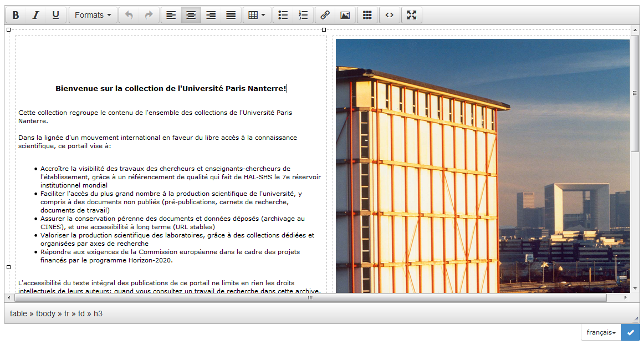Align text left
644x344 pixels.
point(171,15)
